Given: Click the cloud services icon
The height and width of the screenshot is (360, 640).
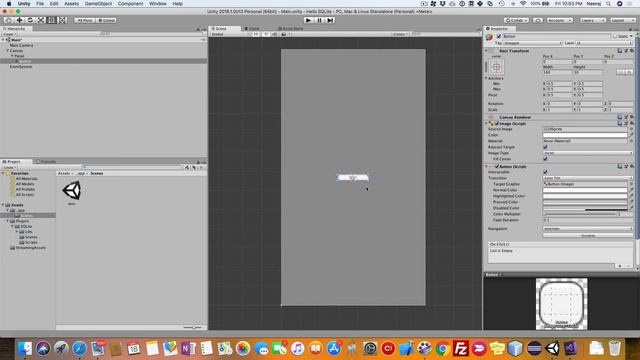Looking at the screenshot, I should click(x=538, y=20).
